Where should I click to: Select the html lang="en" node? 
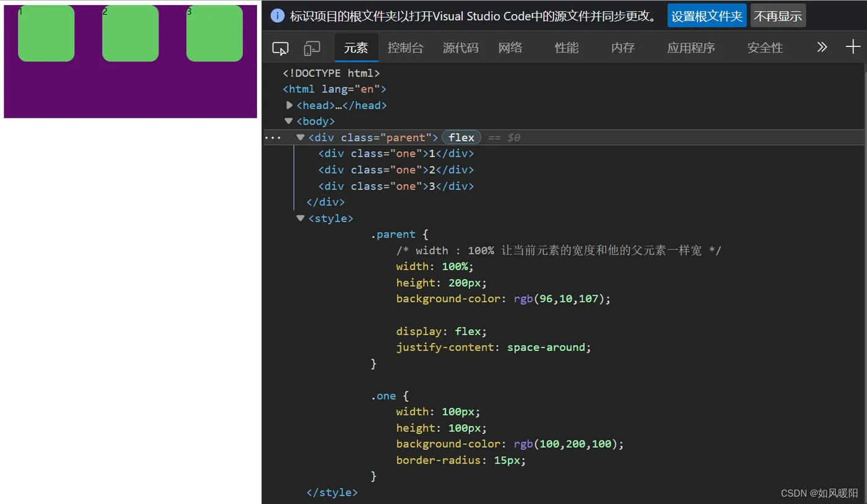click(334, 89)
